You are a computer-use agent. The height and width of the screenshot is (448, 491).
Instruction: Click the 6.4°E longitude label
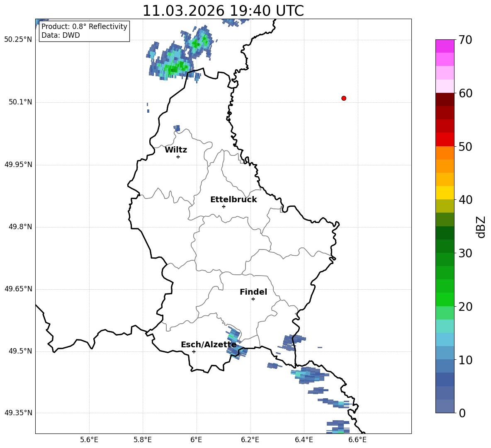tap(304, 440)
